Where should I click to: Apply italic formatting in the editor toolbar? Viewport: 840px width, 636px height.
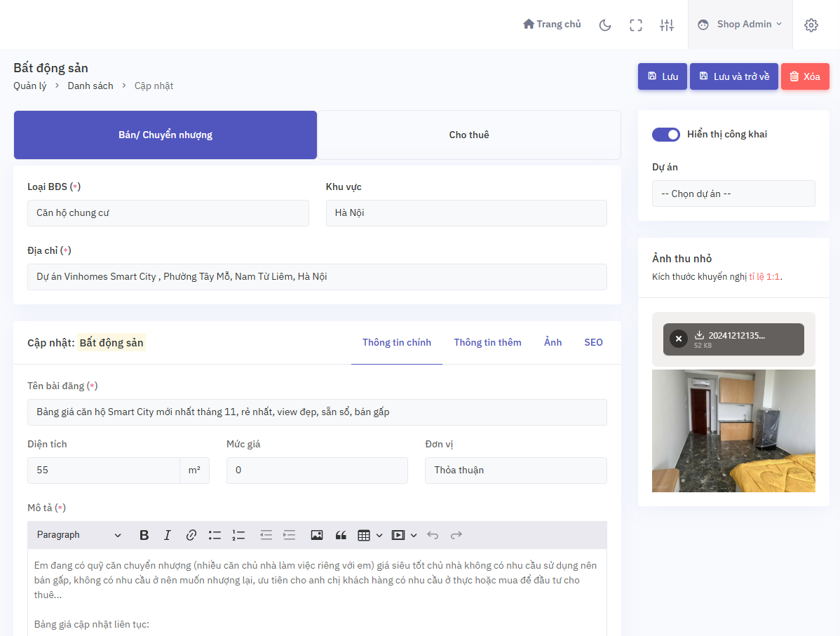pyautogui.click(x=167, y=535)
